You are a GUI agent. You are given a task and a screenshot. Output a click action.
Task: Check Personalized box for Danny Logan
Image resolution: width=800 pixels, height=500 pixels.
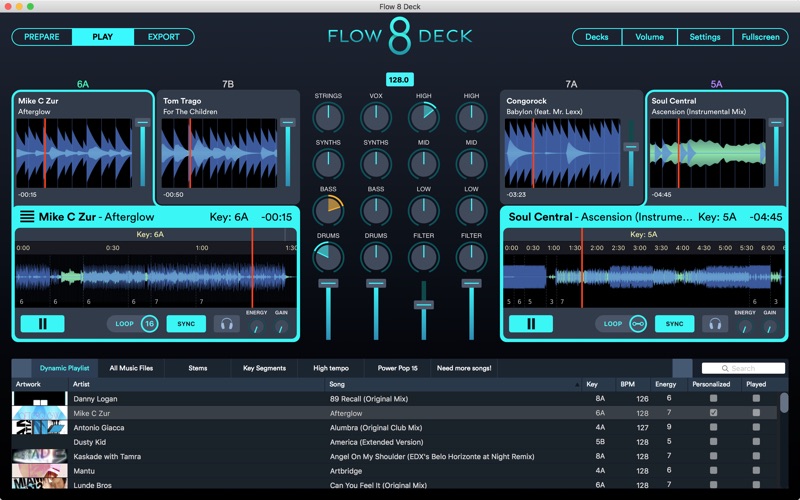point(713,398)
